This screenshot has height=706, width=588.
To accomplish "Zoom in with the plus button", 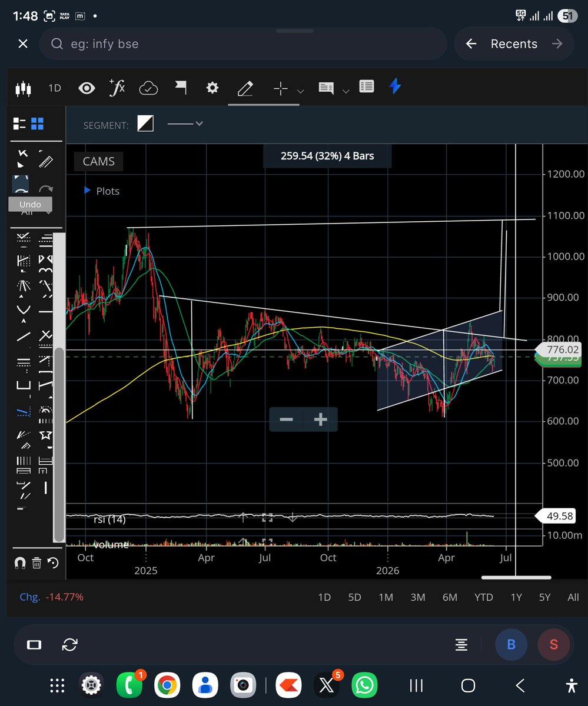I will [x=321, y=419].
